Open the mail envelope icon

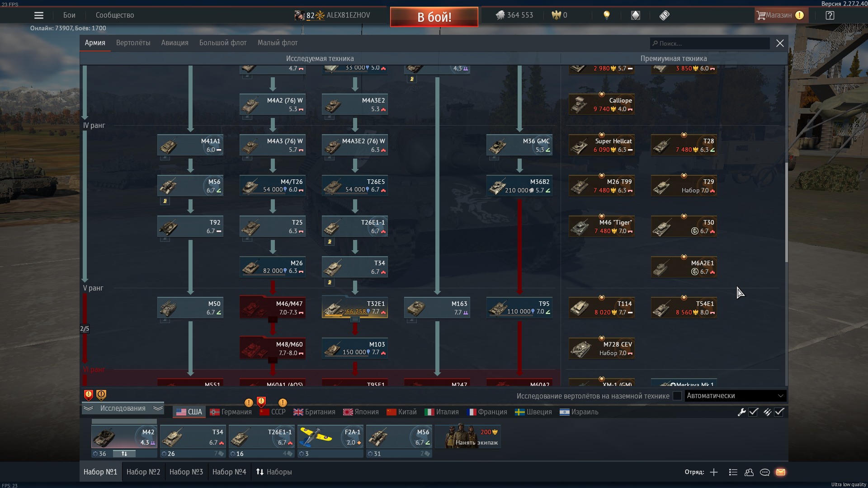pos(781,472)
